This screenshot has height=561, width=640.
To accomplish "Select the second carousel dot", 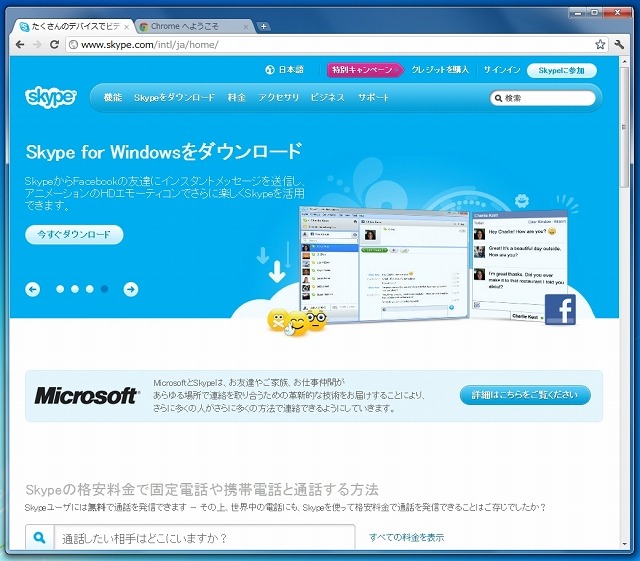I will pyautogui.click(x=75, y=289).
